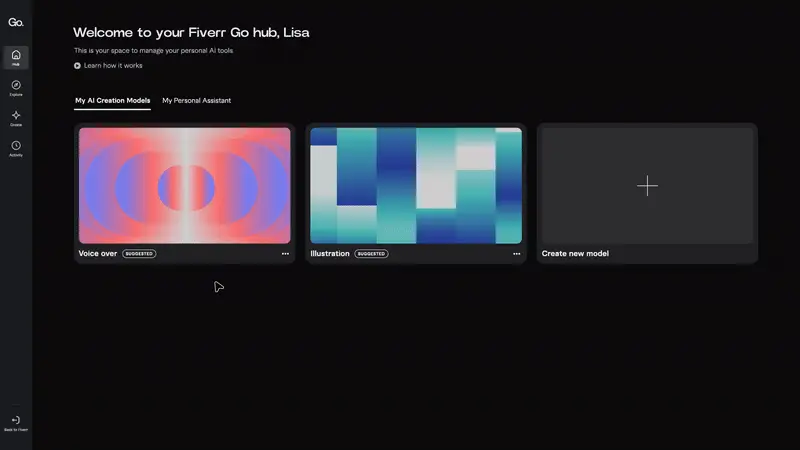Open the Voice over model thumbnail

(185, 185)
